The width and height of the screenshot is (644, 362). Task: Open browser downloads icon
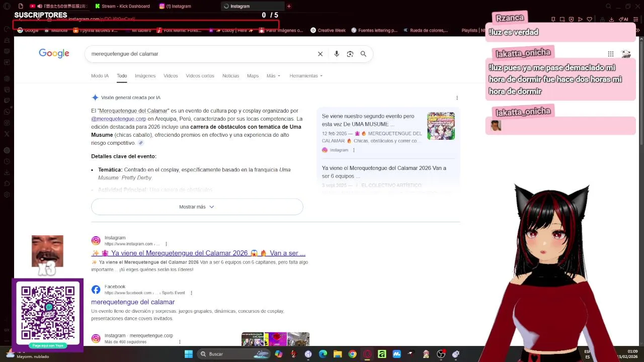(611, 19)
